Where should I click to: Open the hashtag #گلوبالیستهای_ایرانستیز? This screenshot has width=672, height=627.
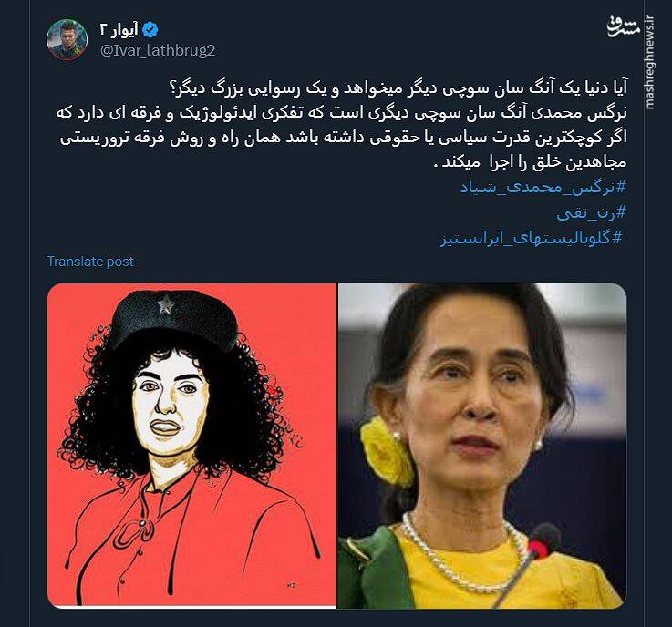tap(531, 238)
